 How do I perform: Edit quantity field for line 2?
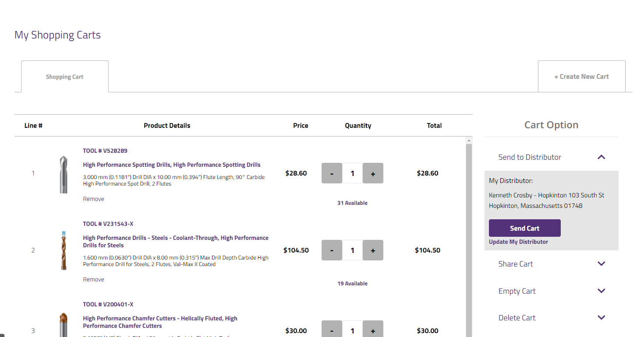pos(352,250)
